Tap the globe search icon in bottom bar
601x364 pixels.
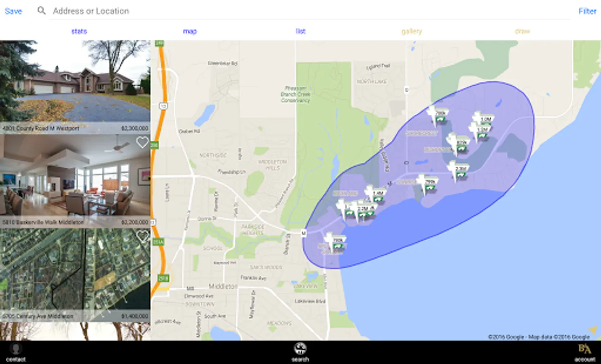300,352
